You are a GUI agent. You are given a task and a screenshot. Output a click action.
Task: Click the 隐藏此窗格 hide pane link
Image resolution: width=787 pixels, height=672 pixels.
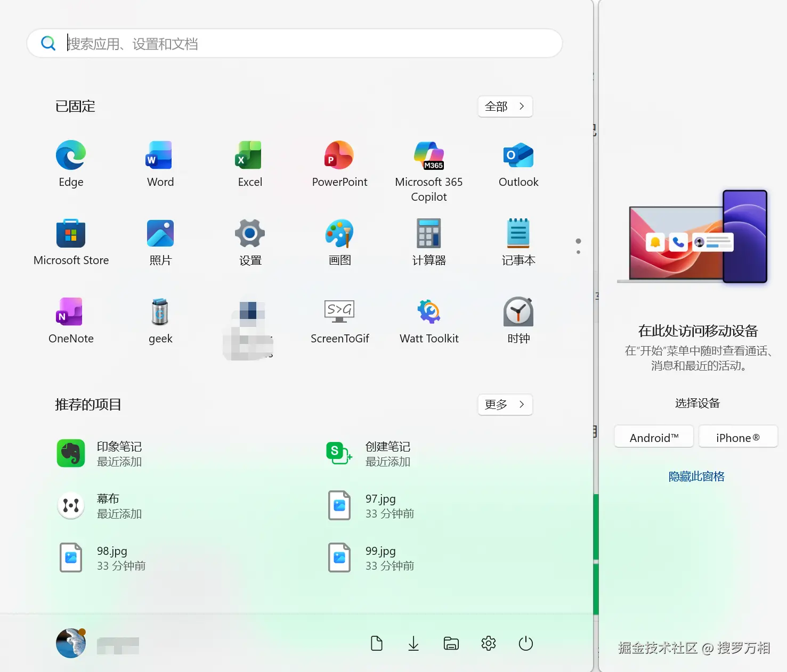[x=696, y=477]
